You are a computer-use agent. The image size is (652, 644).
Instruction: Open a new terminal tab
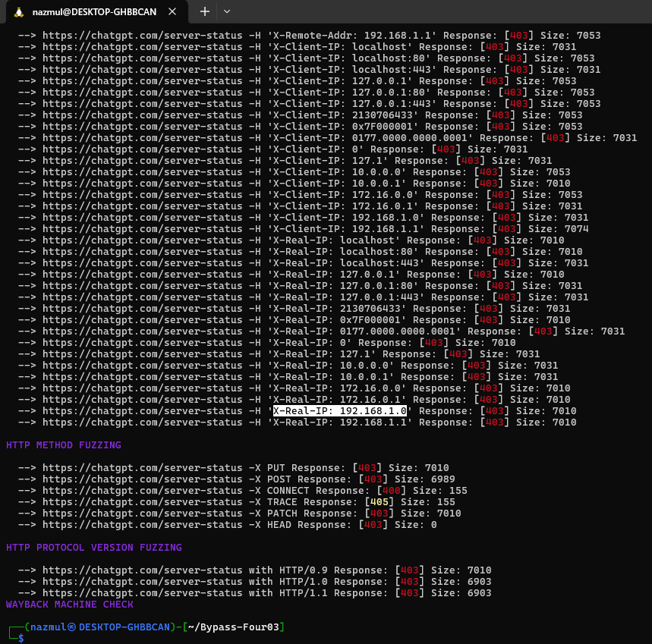tap(205, 11)
